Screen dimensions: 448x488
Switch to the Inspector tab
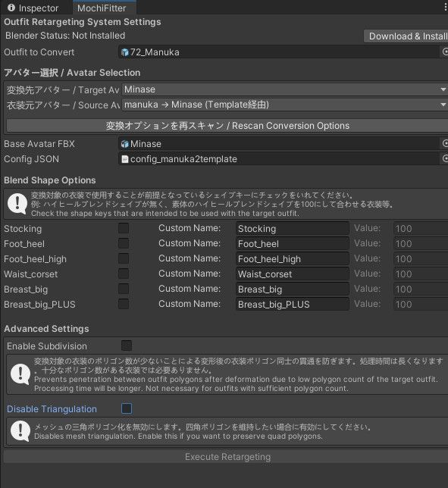[x=33, y=8]
